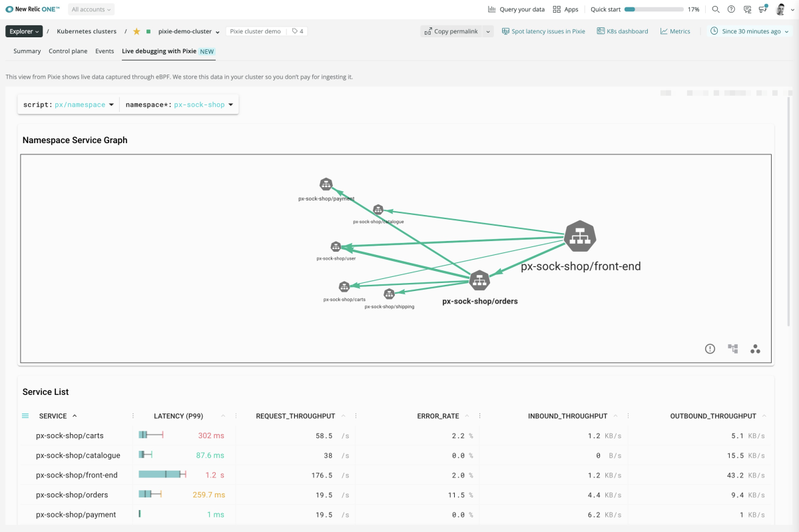Click the Quick start label
Image resolution: width=799 pixels, height=532 pixels.
pyautogui.click(x=605, y=9)
